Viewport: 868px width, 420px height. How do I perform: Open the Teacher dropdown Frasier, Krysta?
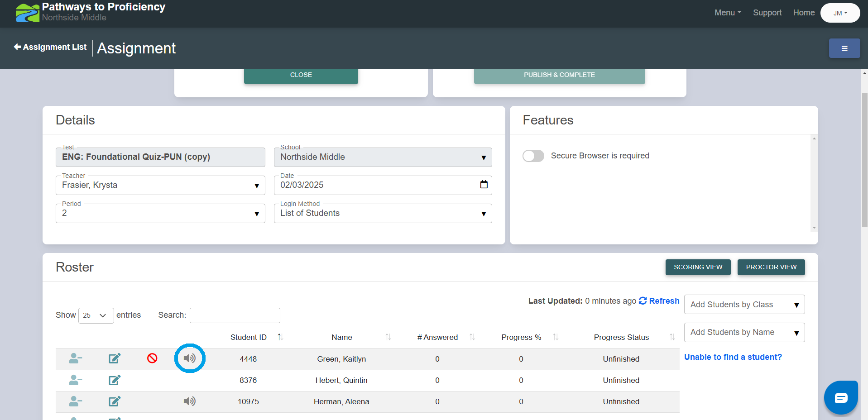pyautogui.click(x=160, y=185)
